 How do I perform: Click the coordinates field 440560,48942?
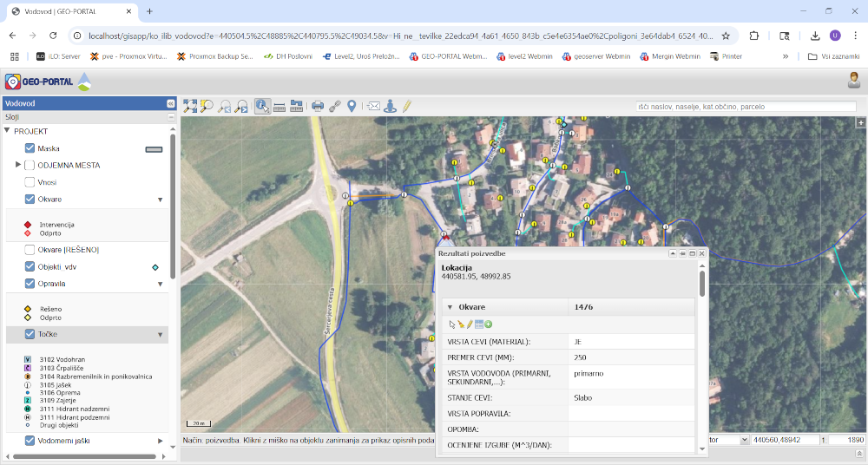(785, 440)
